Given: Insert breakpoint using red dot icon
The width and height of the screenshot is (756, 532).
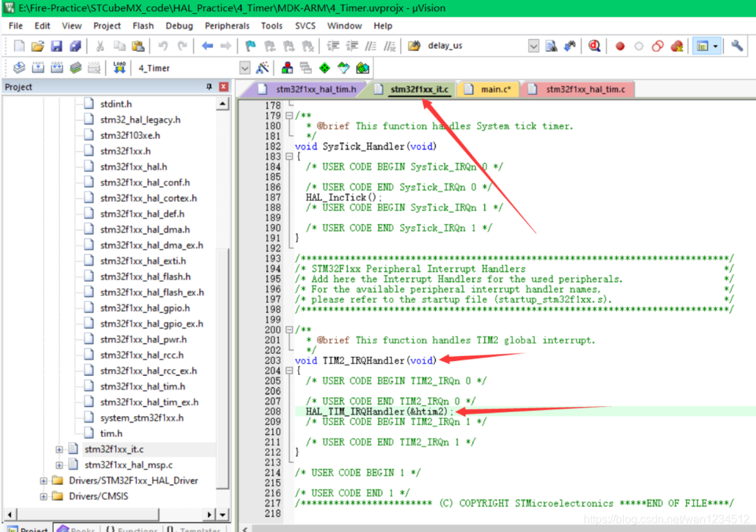Looking at the screenshot, I should (x=620, y=46).
